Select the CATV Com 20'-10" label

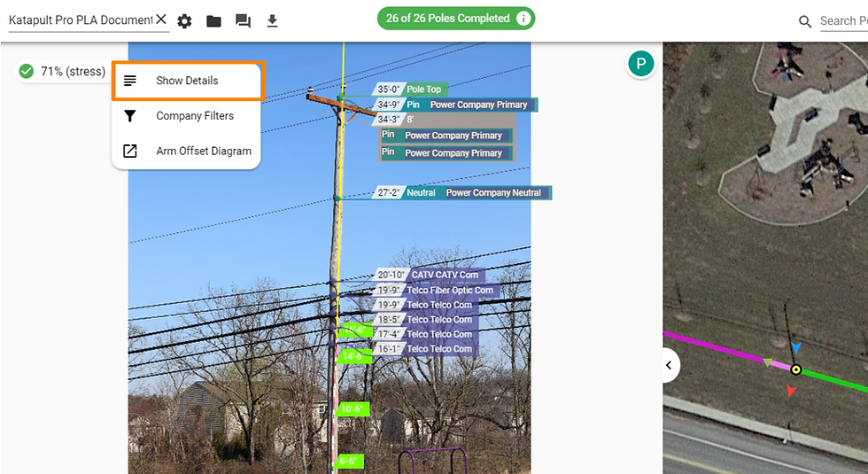[x=430, y=275]
